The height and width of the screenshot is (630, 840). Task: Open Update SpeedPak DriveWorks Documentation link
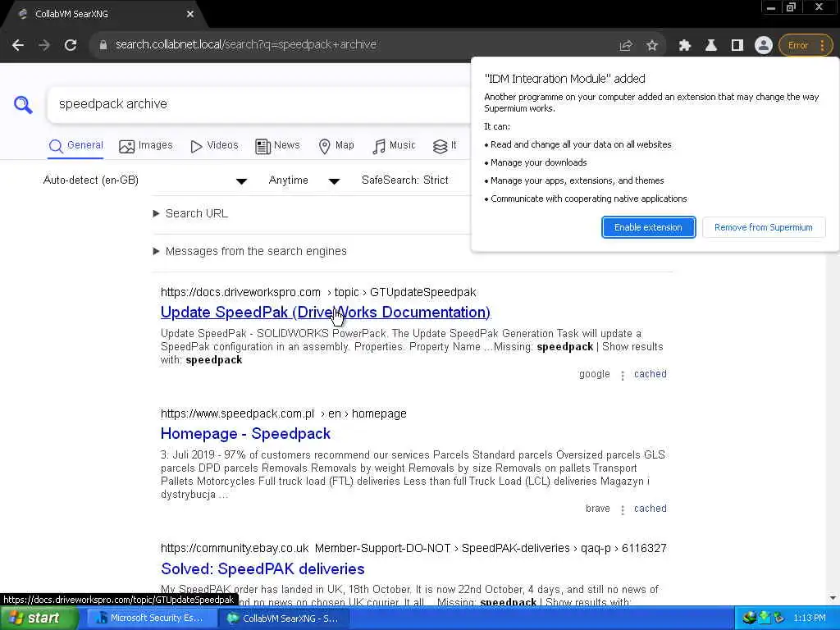coord(325,313)
